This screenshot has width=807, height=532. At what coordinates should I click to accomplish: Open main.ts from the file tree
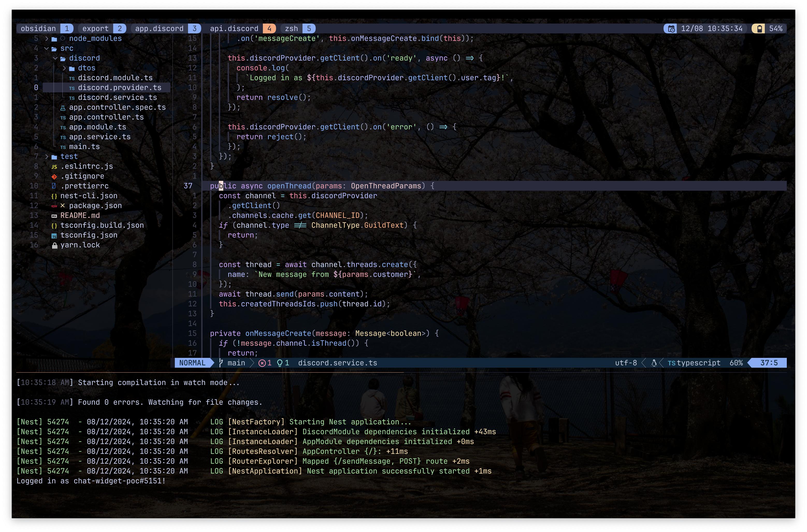tap(84, 147)
